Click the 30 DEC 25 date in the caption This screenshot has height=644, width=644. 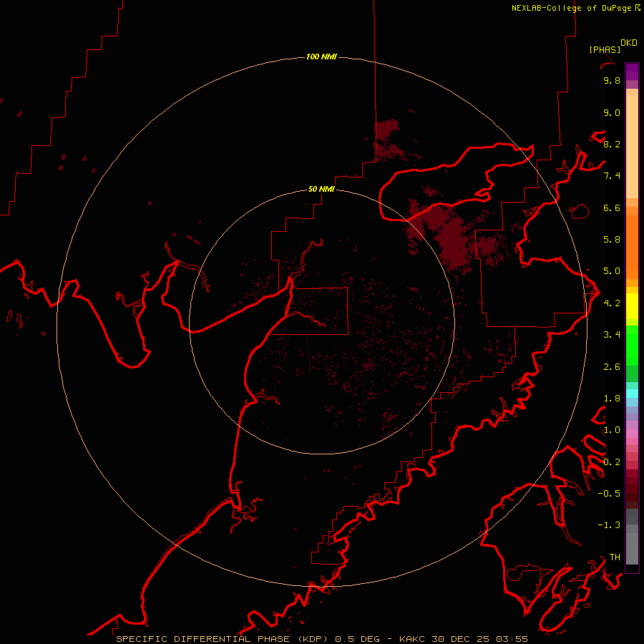[x=462, y=639]
